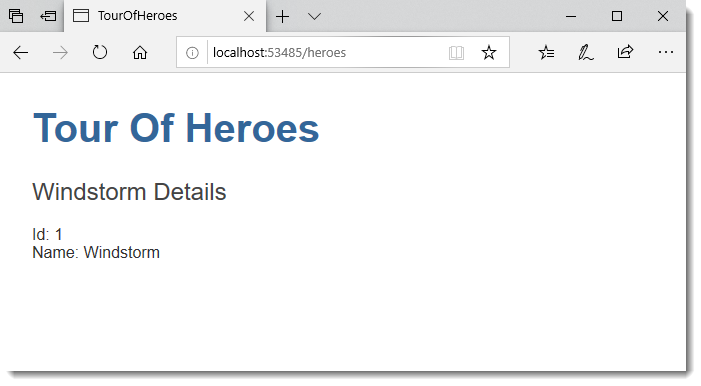Click the 'Id: 1' text
This screenshot has height=386, width=701.
point(47,234)
